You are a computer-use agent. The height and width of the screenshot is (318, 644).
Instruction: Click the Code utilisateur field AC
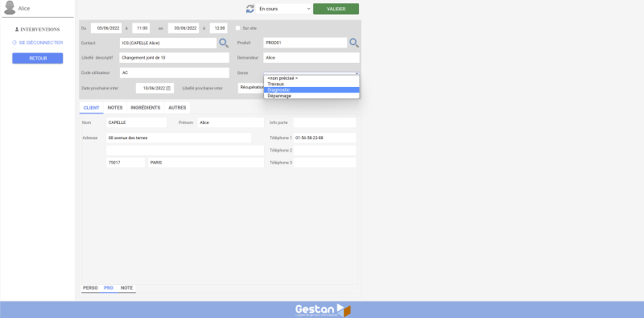point(174,72)
